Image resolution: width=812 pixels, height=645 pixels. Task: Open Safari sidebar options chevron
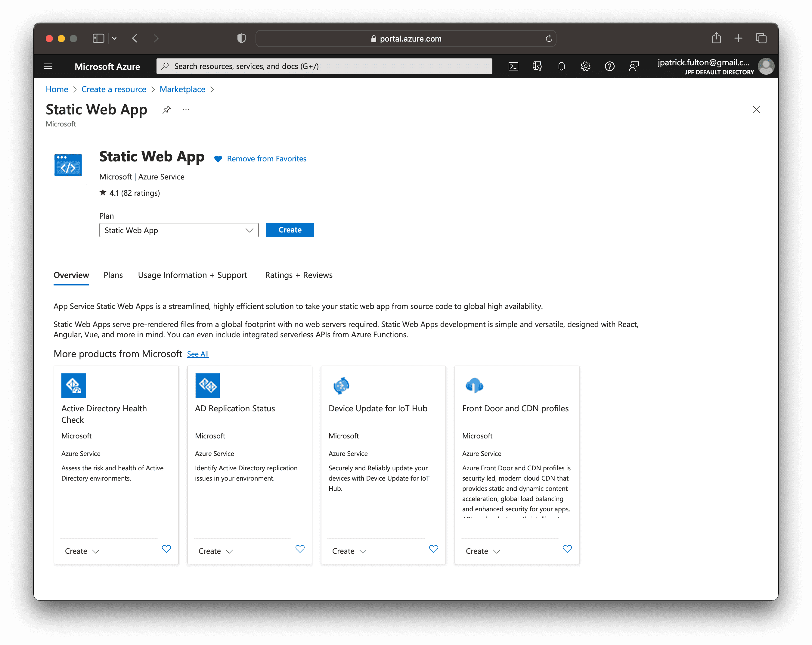114,39
